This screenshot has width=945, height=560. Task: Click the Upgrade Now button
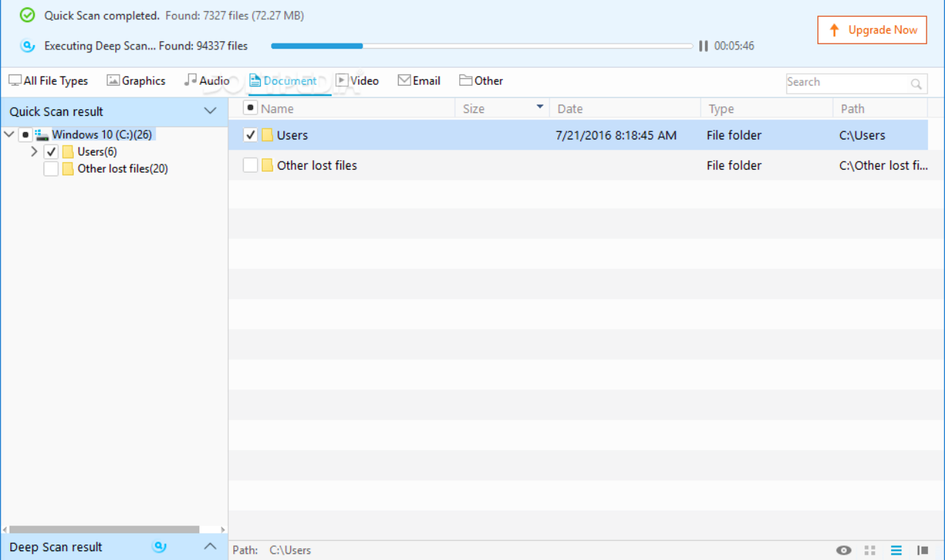pos(872,30)
